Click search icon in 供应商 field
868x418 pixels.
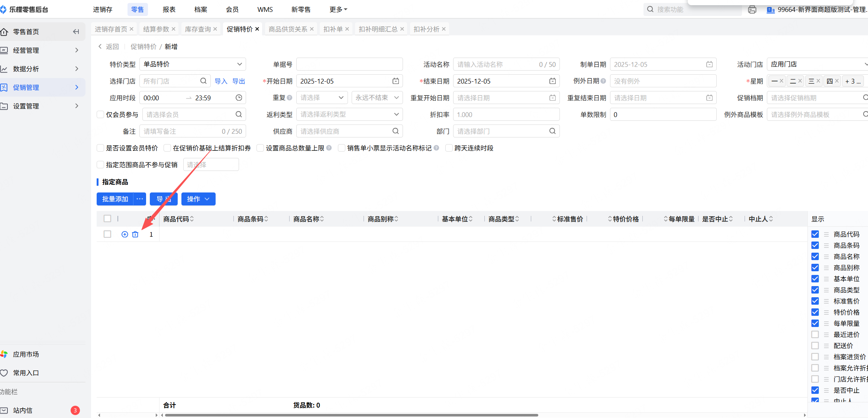click(396, 131)
